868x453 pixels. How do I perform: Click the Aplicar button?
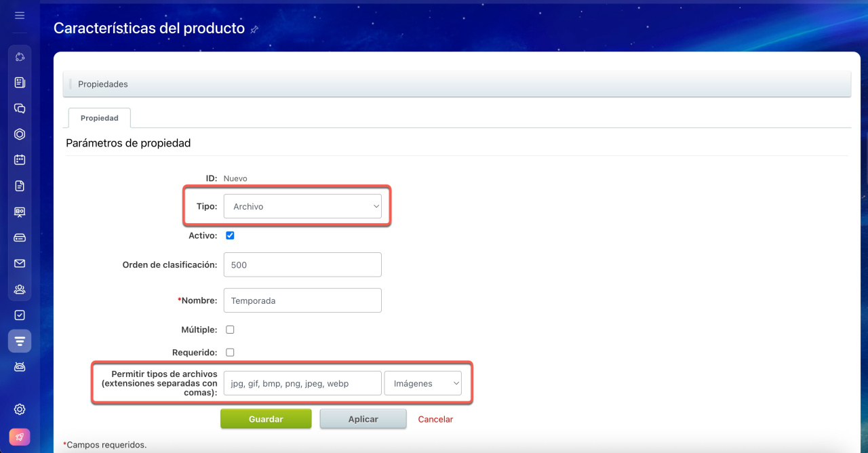click(363, 419)
